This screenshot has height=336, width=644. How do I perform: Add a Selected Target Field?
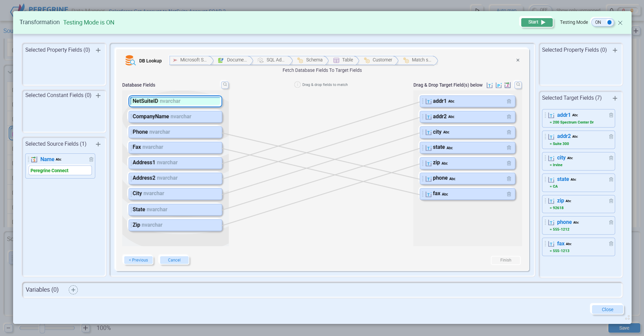point(615,98)
